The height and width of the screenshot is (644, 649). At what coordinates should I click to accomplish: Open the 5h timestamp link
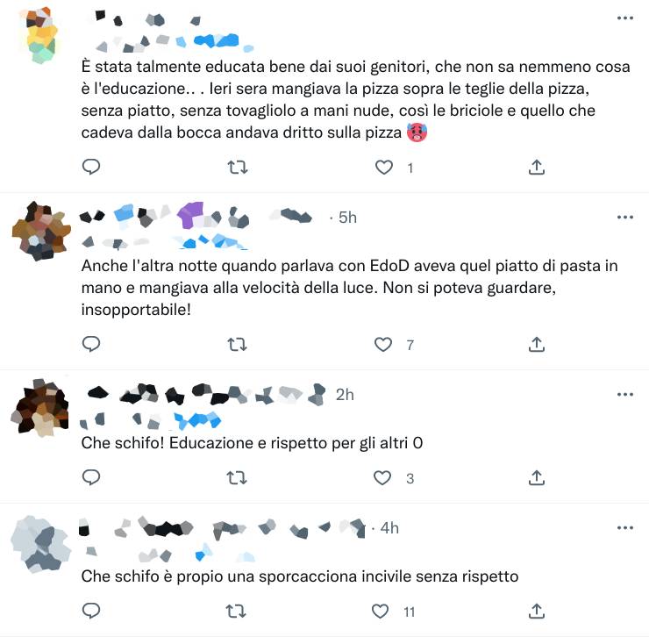click(x=347, y=218)
